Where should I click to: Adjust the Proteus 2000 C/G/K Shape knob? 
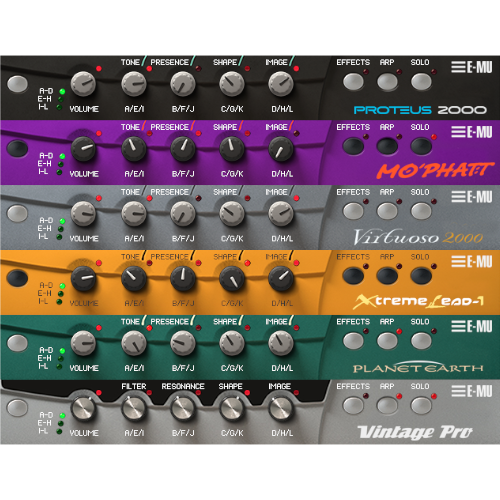click(x=232, y=84)
